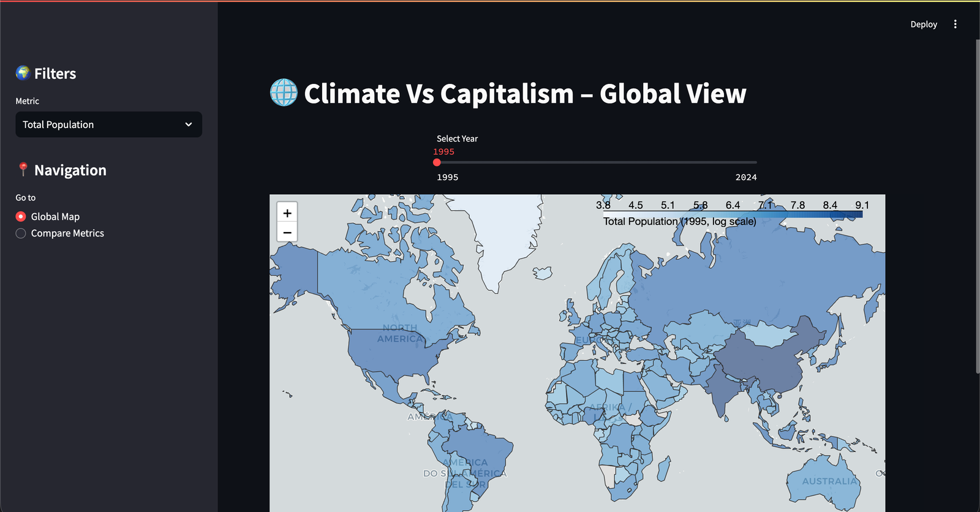This screenshot has height=512, width=980.
Task: Open the three-dot main menu
Action: tap(955, 24)
